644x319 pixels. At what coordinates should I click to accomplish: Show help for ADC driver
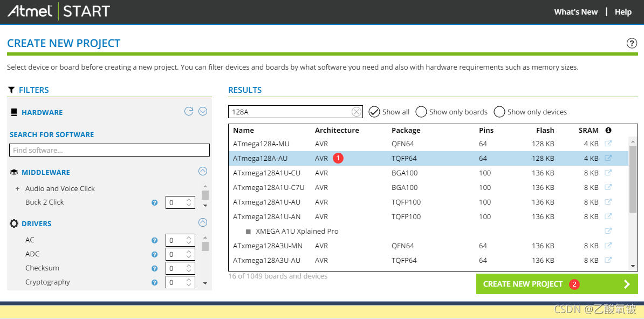(154, 254)
